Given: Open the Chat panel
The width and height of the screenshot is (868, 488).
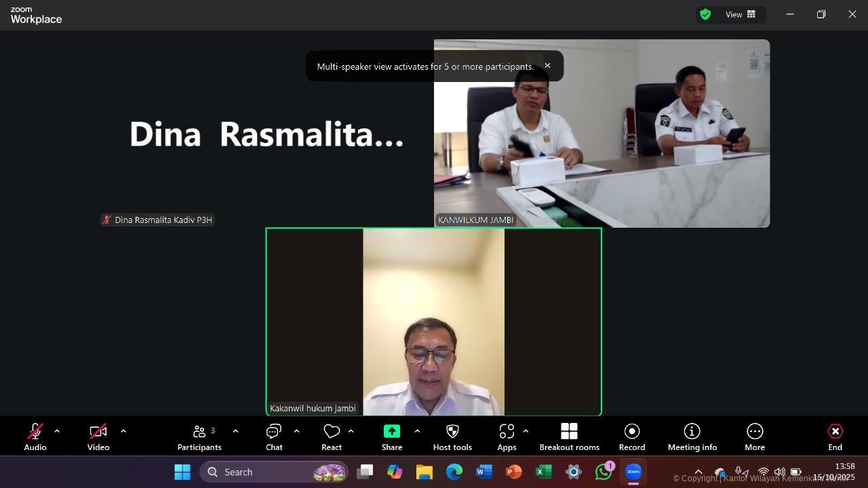Looking at the screenshot, I should (x=274, y=437).
